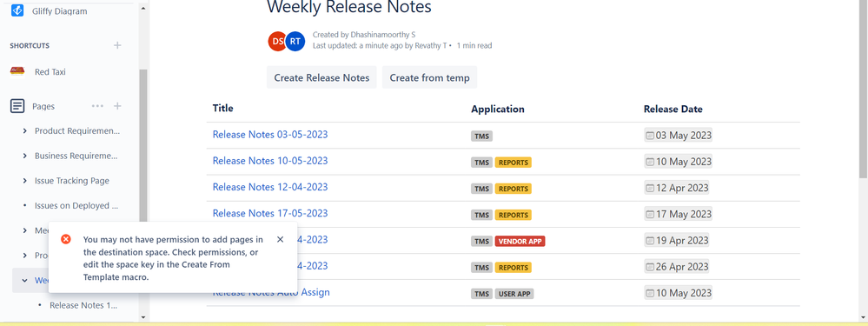868x326 pixels.
Task: Open Release Notes 03-05-2023 link
Action: (270, 135)
